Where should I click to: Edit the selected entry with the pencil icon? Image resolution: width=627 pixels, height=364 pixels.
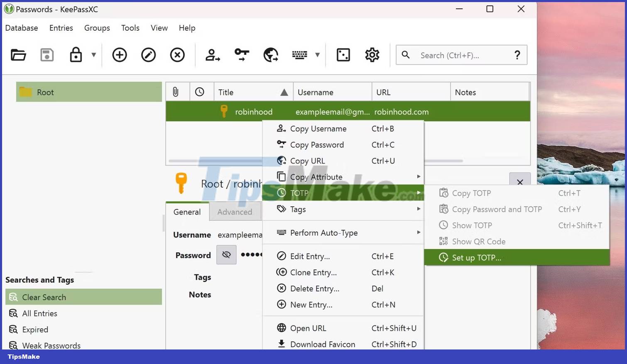(148, 55)
